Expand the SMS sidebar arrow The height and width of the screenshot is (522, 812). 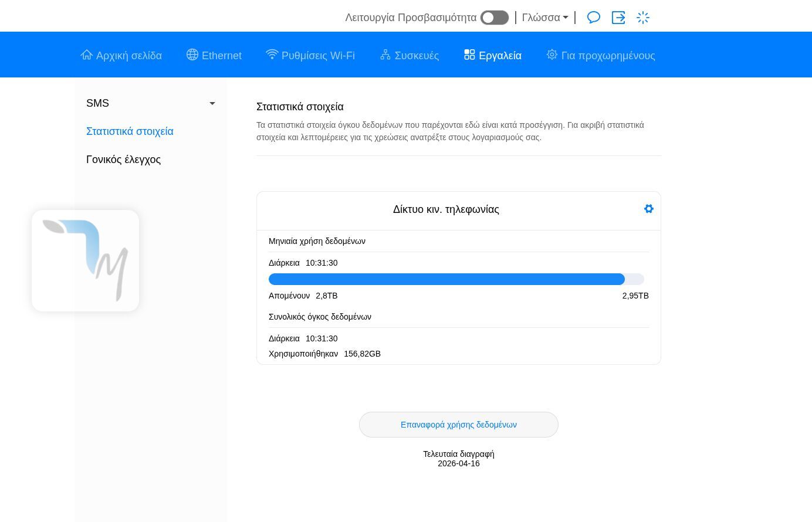click(212, 103)
